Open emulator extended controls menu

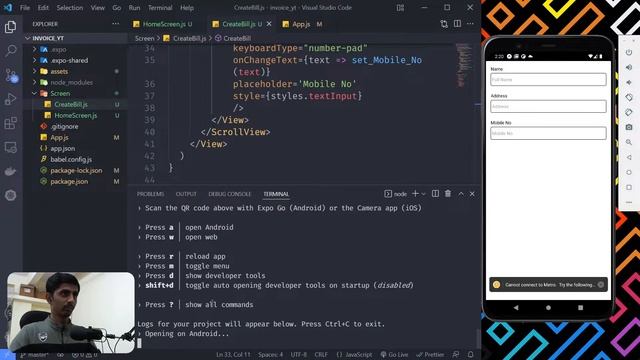pyautogui.click(x=629, y=202)
